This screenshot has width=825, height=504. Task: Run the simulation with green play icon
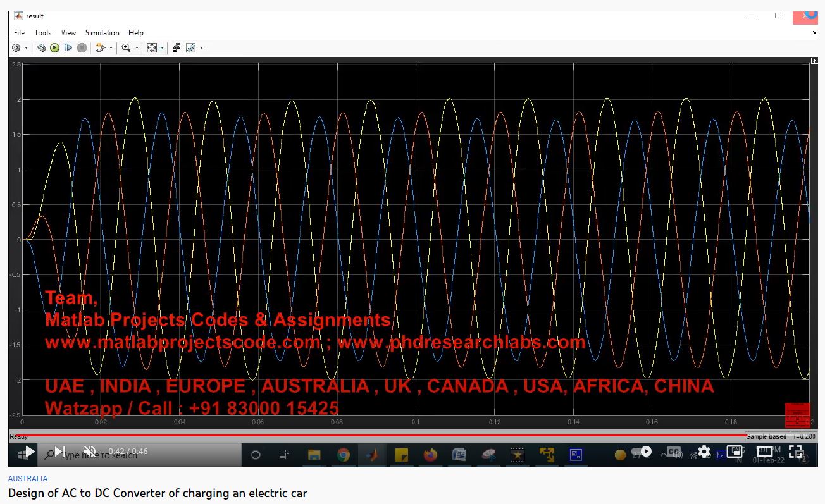click(55, 48)
